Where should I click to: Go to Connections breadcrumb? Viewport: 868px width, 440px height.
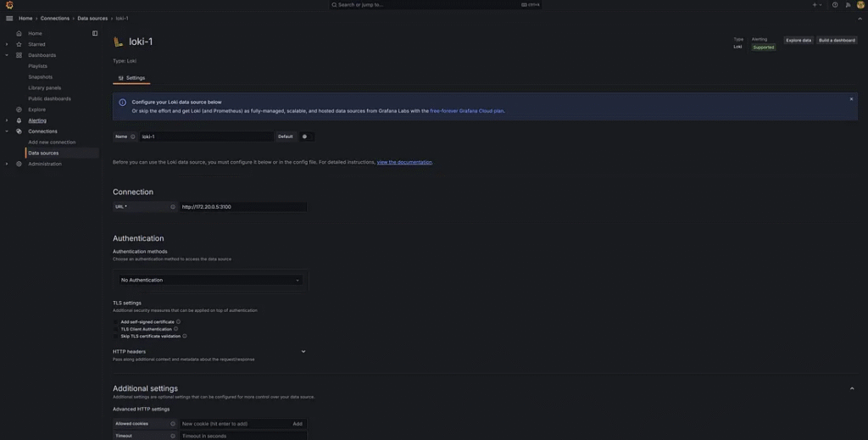point(55,19)
